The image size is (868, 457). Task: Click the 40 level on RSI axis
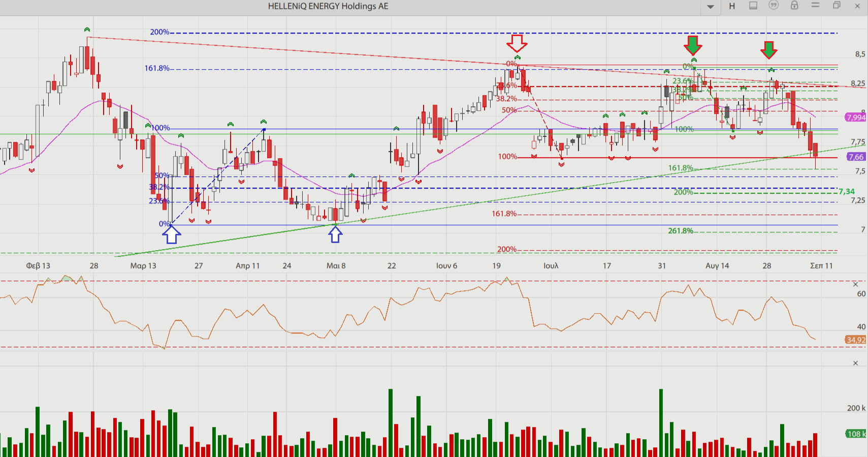tap(861, 327)
